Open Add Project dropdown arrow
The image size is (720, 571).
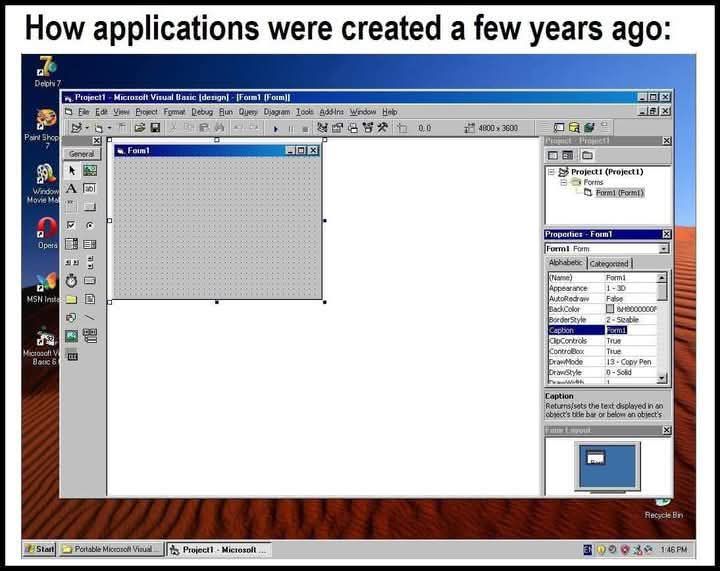pos(87,128)
